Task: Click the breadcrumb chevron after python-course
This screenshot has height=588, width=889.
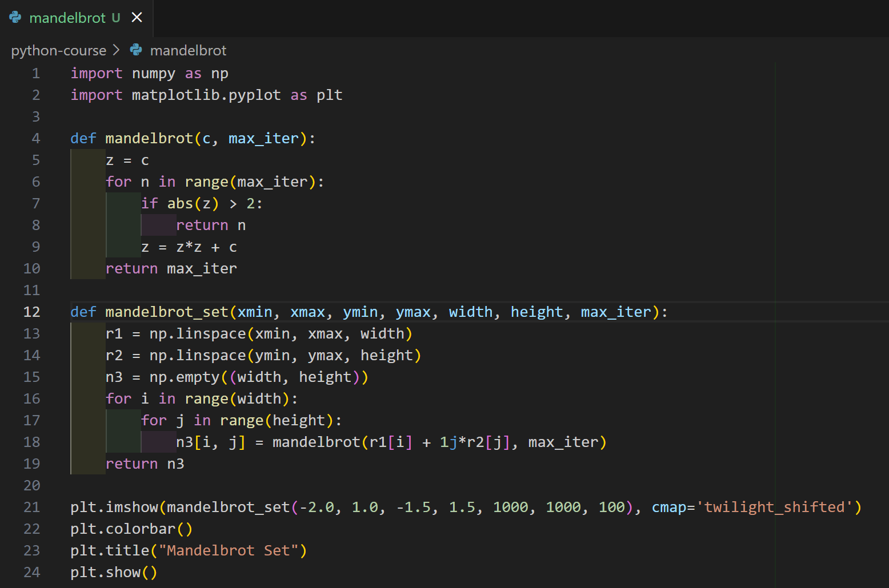Action: pos(117,50)
